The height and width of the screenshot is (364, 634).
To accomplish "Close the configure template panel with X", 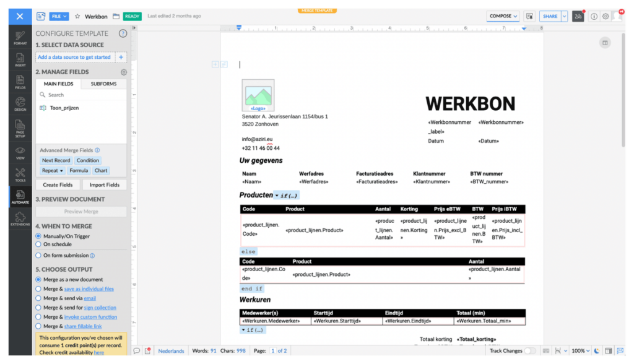I will coord(20,16).
